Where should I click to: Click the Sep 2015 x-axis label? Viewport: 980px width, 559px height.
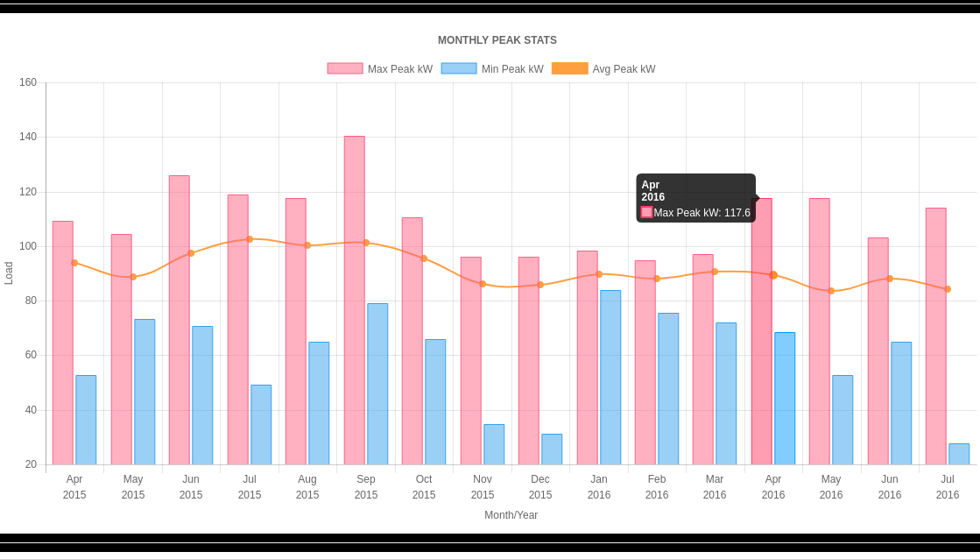point(366,487)
